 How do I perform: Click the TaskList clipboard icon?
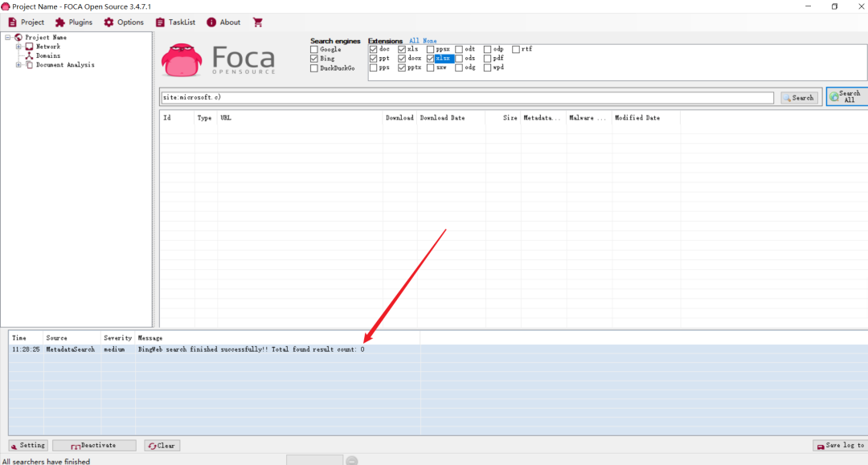click(160, 22)
